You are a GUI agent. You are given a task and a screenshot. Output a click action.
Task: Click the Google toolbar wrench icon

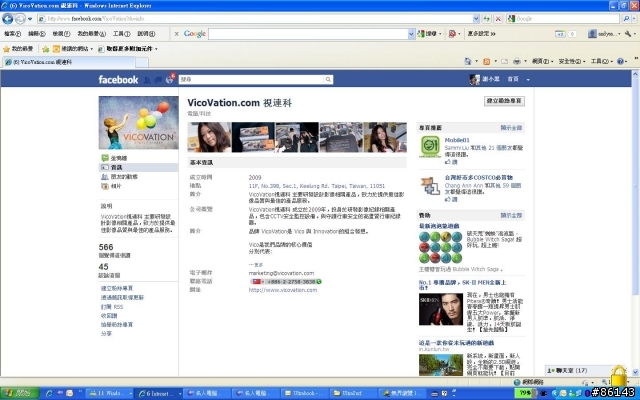click(x=628, y=34)
